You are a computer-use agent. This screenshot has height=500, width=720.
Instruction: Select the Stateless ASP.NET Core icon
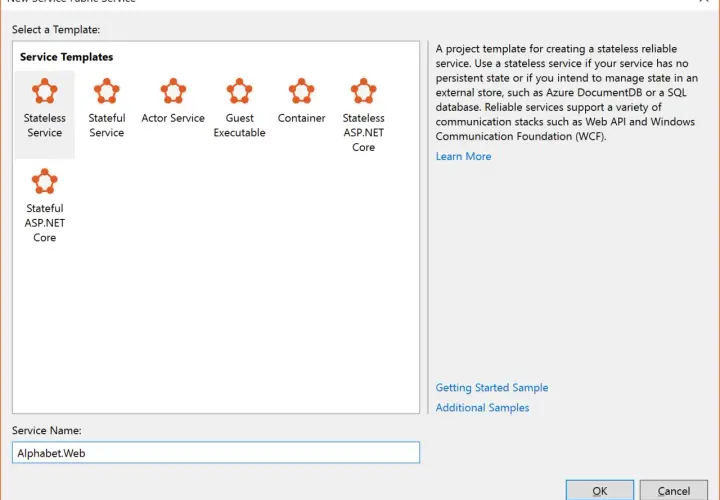click(x=363, y=91)
